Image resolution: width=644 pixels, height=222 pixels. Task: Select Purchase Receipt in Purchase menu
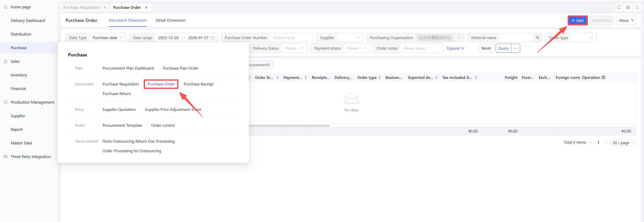(198, 84)
